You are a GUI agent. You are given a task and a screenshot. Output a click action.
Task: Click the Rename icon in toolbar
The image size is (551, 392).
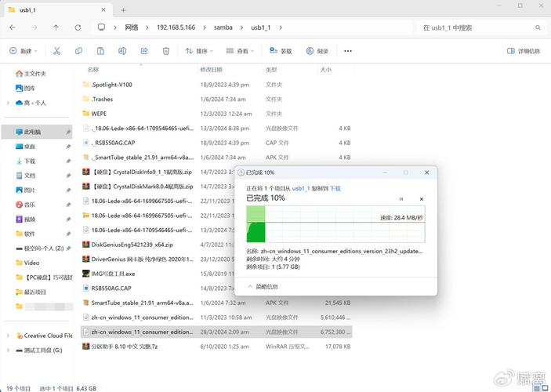click(x=122, y=51)
